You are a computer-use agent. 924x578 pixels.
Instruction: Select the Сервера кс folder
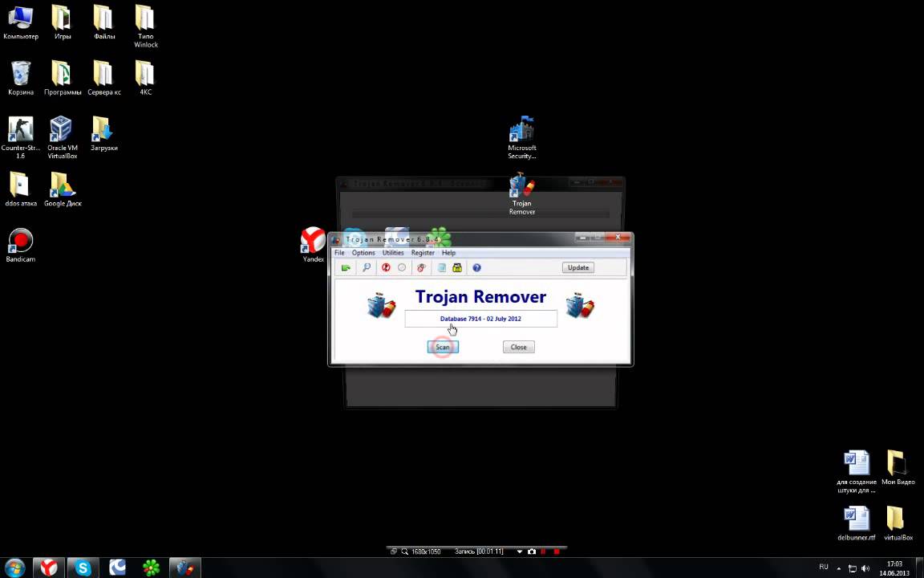[x=104, y=78]
